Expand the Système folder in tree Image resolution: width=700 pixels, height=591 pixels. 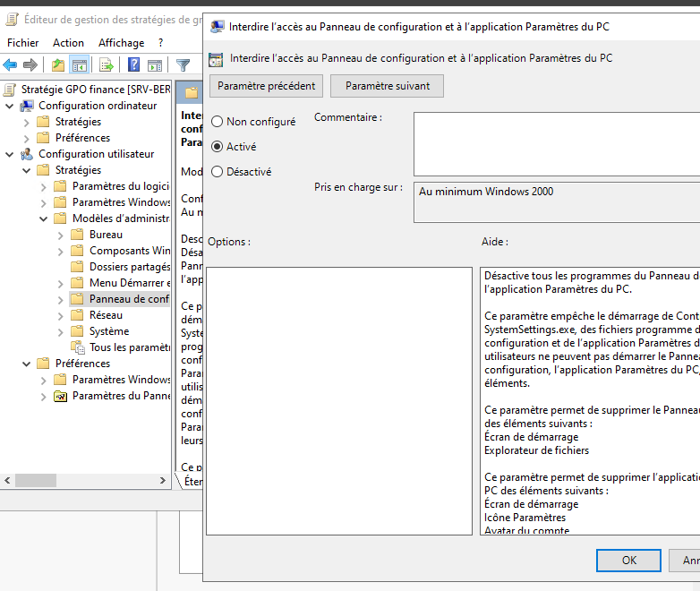tap(60, 331)
